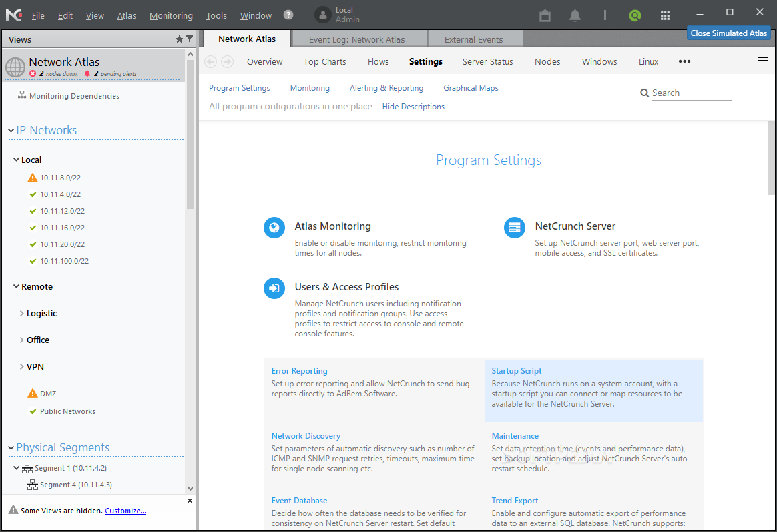This screenshot has height=532, width=777.
Task: Open the Startup Script settings
Action: pos(517,371)
